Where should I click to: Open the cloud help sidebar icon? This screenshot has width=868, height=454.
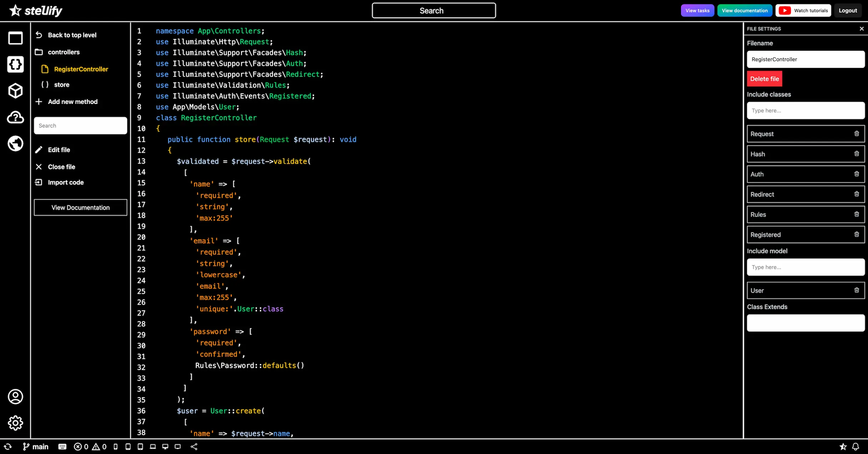pos(15,117)
